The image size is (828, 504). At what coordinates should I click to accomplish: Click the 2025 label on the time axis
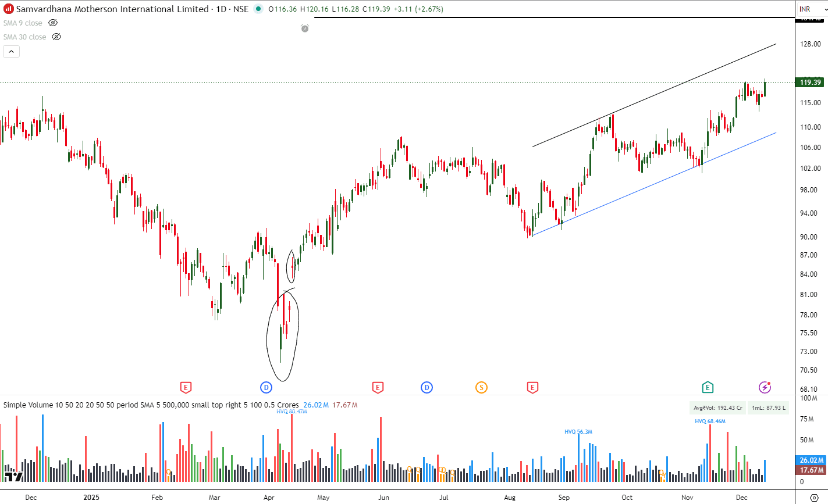pyautogui.click(x=91, y=498)
